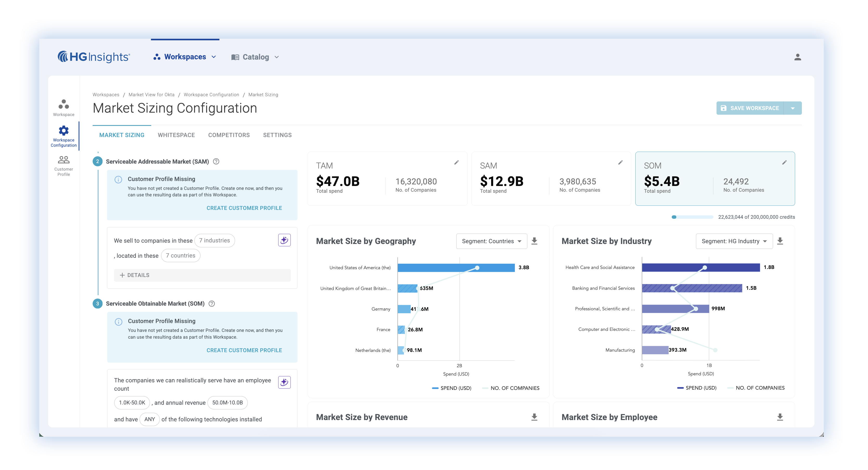This screenshot has height=470, width=868.
Task: Expand the Save Workspace dropdown arrow
Action: point(793,108)
